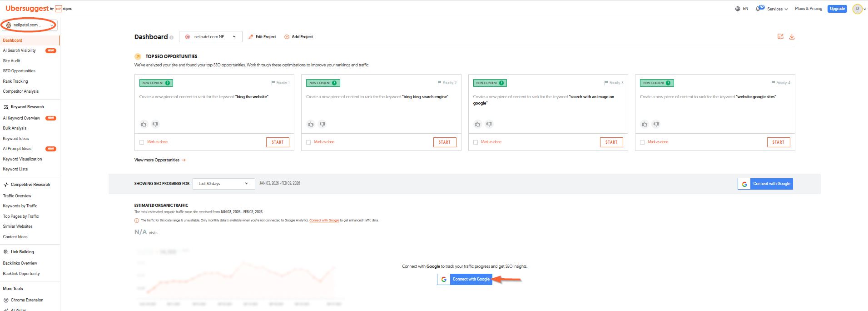
Task: Click the download dashboard icon
Action: click(792, 37)
